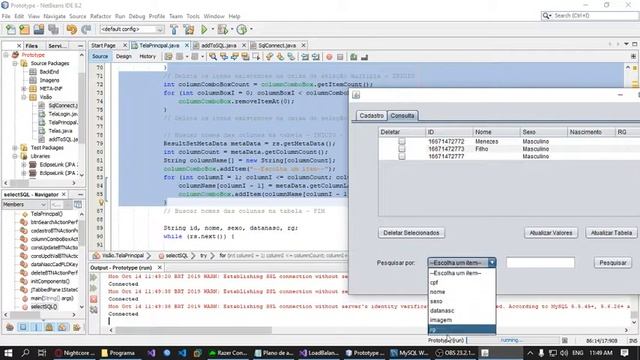Click the red Start Macro Recording icon
The image size is (640, 360).
[x=329, y=57]
